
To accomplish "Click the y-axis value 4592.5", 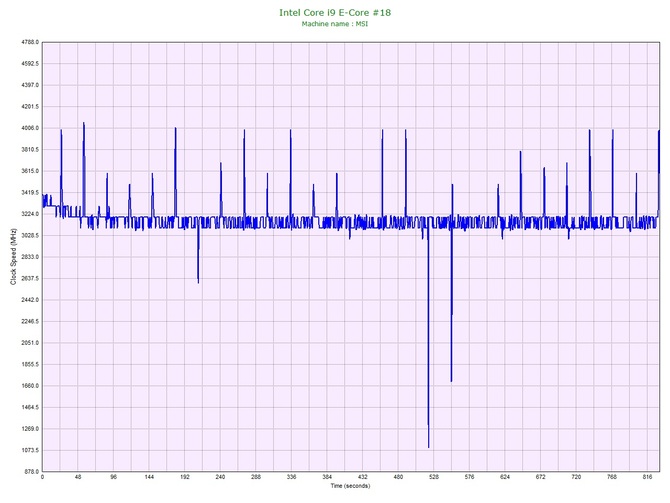I will (x=30, y=64).
